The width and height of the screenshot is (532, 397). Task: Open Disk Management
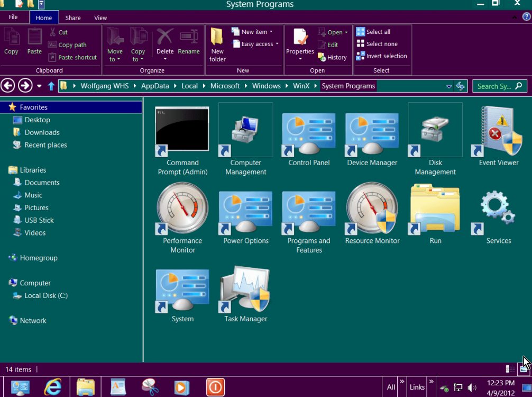tap(435, 130)
